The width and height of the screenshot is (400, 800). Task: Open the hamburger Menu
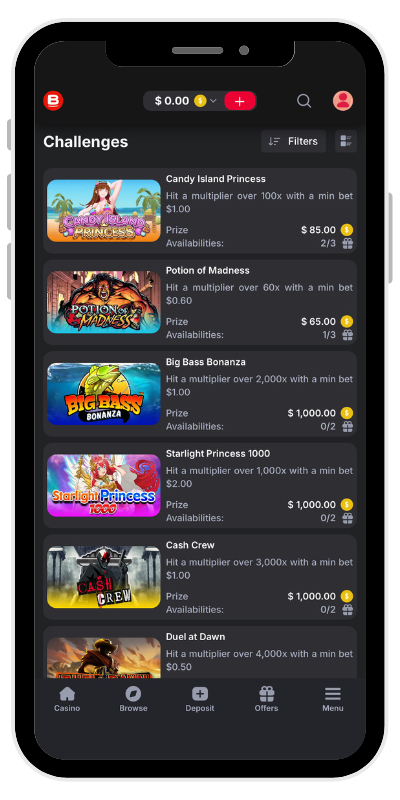pos(333,699)
